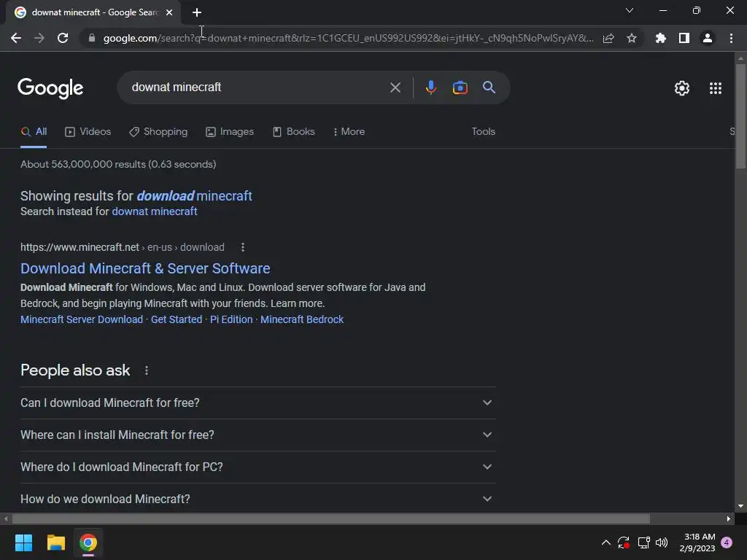Expand 'How do we download Minecraft?'
This screenshot has height=560, width=747.
pos(258,499)
